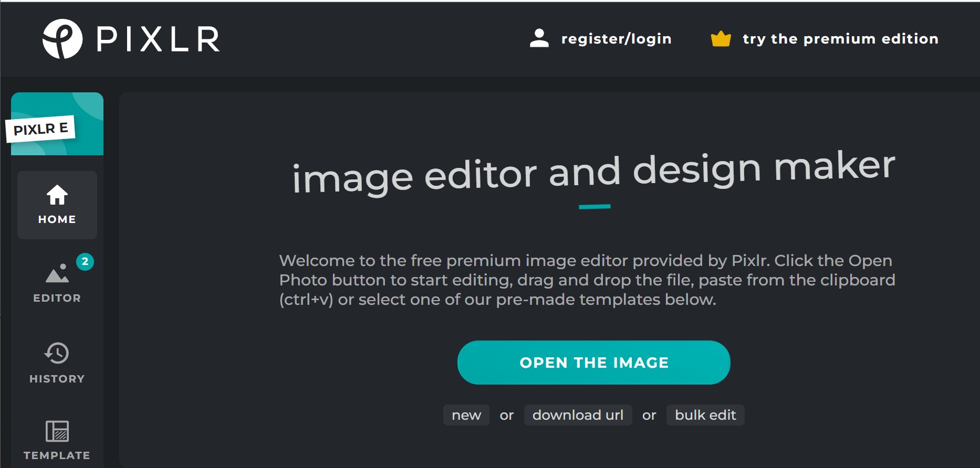Screen dimensions: 980x468
Task: Click the download url button
Action: coord(578,415)
